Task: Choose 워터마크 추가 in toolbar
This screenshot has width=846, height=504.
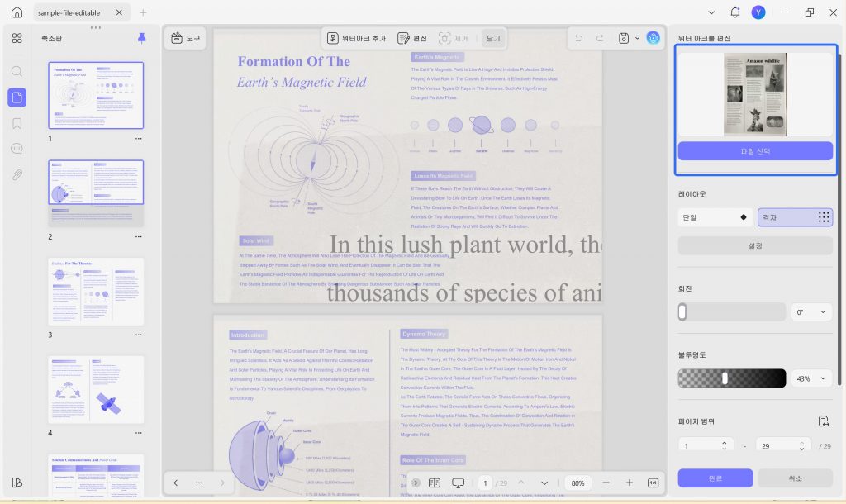Action: click(x=357, y=38)
